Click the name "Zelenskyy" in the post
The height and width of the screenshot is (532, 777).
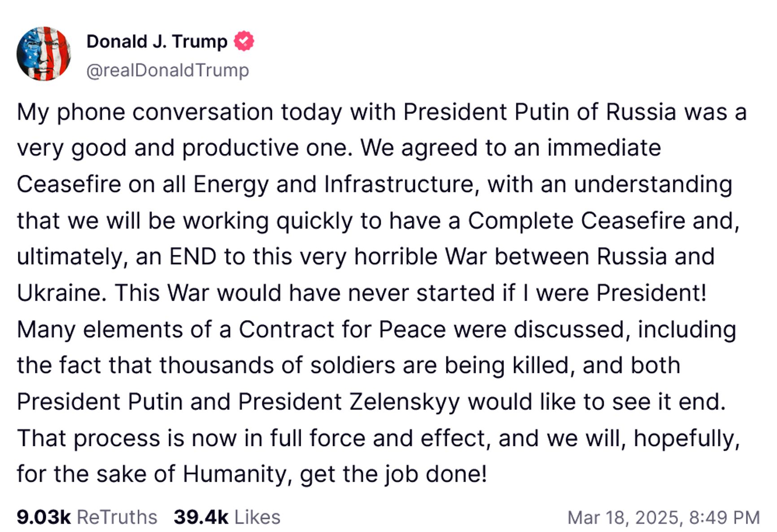coord(405,401)
